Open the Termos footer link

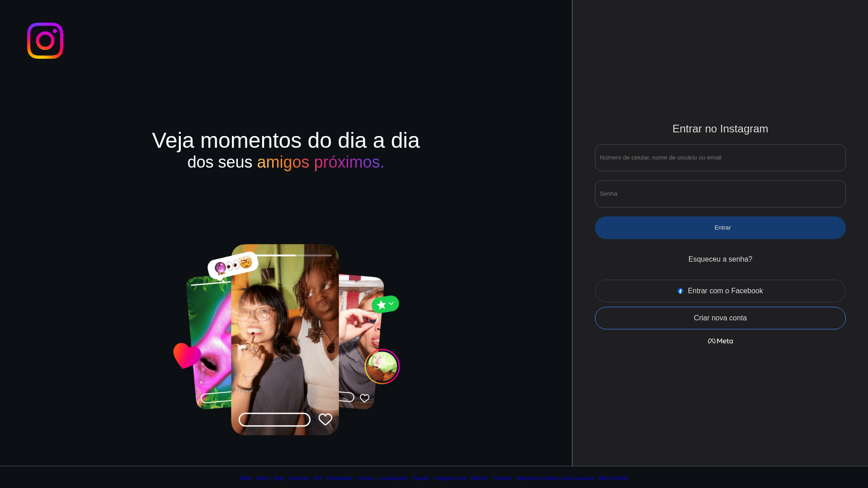366,478
